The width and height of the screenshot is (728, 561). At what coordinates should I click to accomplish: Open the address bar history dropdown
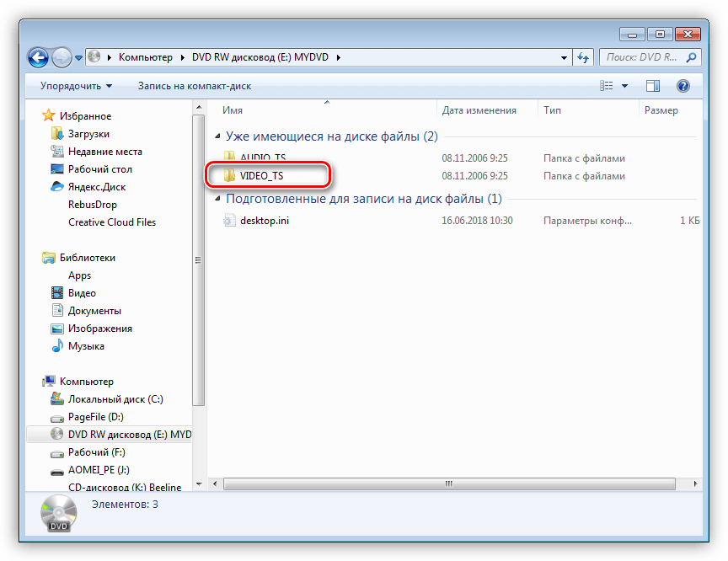(564, 57)
